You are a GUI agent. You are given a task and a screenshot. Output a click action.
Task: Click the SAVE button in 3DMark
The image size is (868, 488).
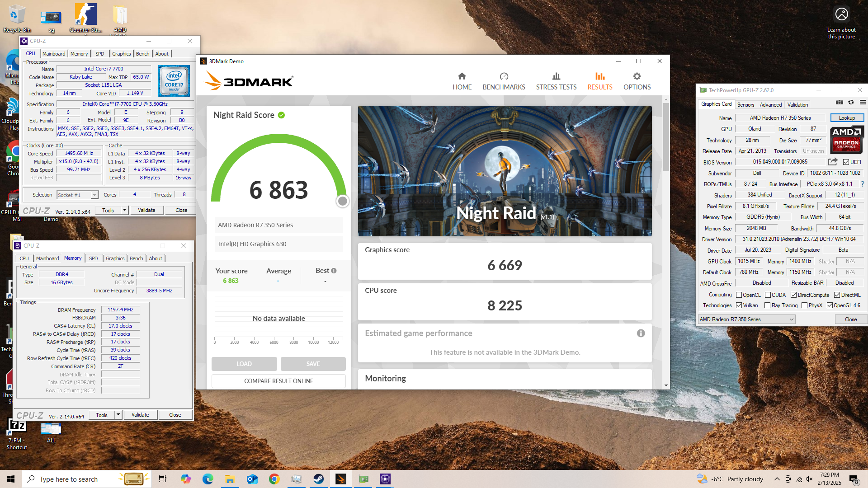coord(313,364)
